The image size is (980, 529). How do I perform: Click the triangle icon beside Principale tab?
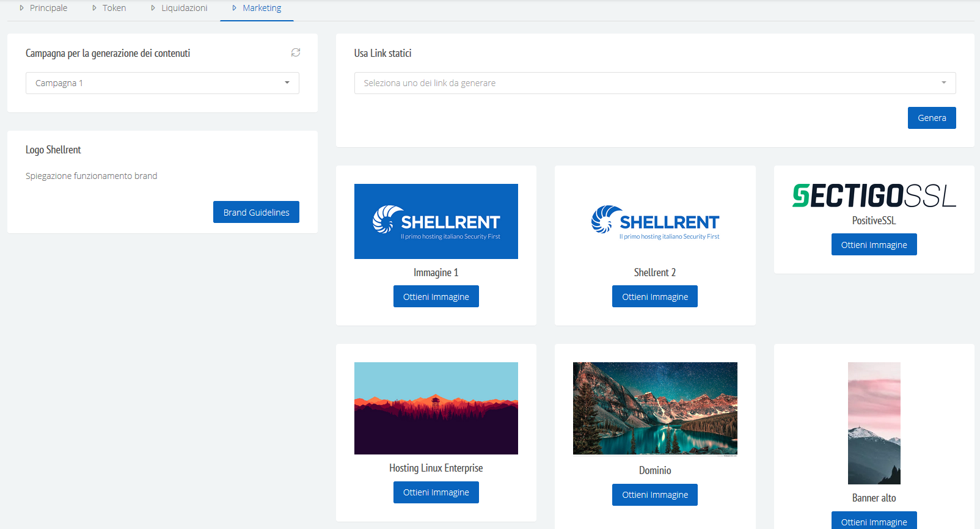(21, 8)
